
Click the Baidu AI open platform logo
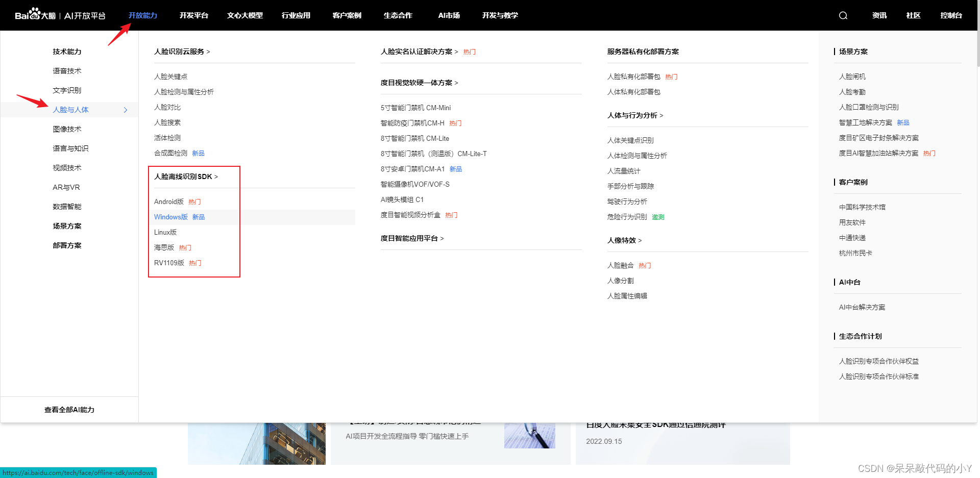coord(60,15)
